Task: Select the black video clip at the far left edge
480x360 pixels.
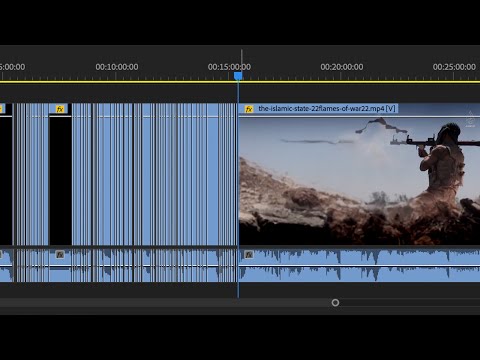Action: click(6, 181)
